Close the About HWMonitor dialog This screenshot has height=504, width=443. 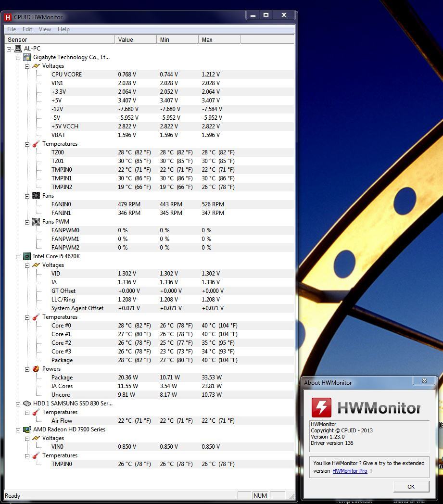tap(424, 380)
